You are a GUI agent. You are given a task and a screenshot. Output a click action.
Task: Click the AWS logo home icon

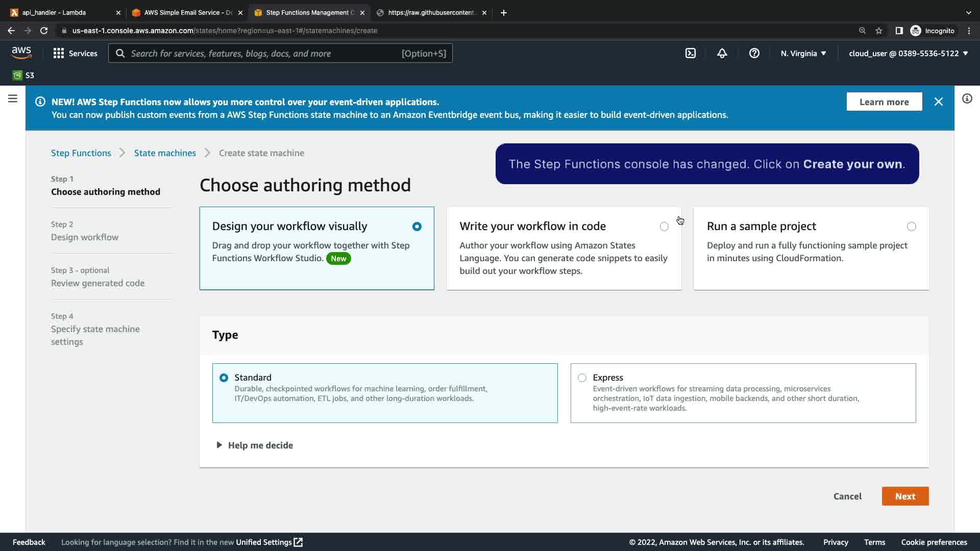tap(21, 53)
